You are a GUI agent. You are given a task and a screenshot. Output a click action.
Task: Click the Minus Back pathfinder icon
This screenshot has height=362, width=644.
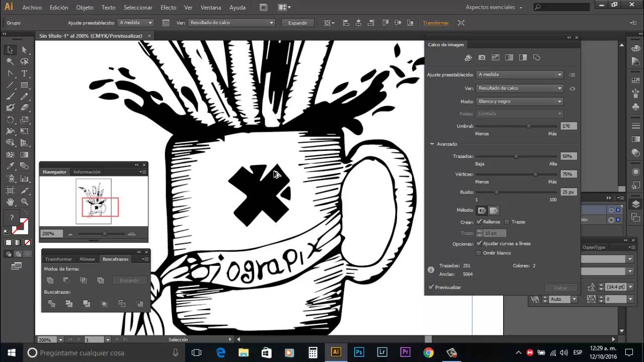(140, 304)
